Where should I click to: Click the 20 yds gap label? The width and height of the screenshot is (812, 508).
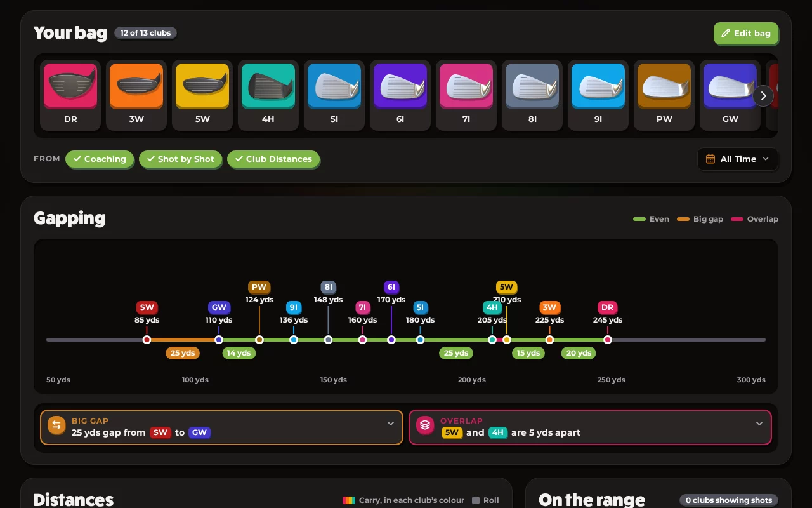click(579, 353)
